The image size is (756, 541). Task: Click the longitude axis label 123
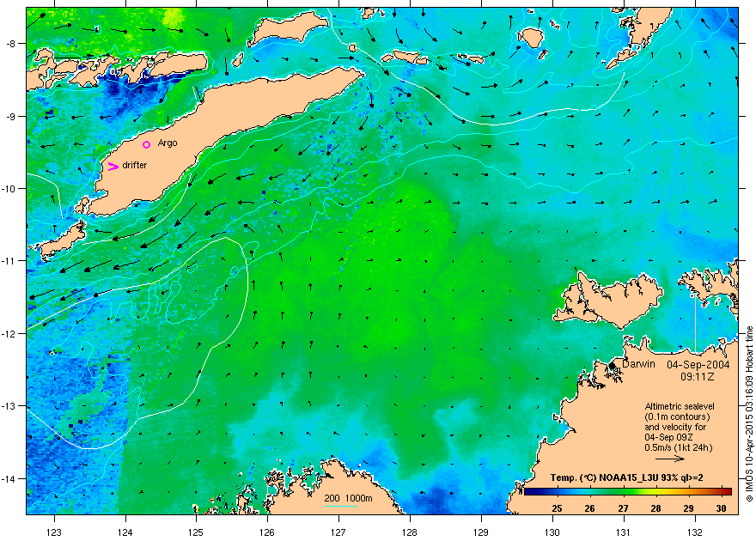(54, 532)
